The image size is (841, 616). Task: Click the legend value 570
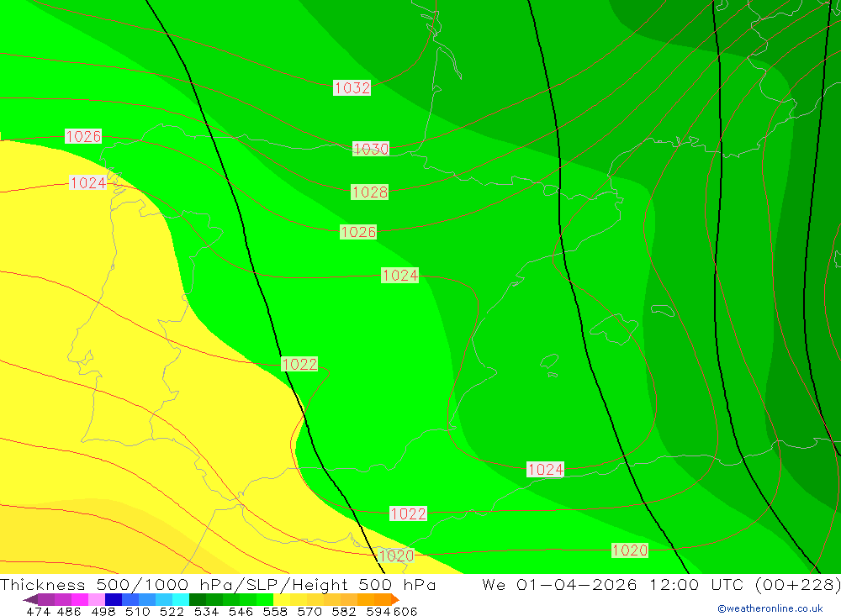pos(309,611)
